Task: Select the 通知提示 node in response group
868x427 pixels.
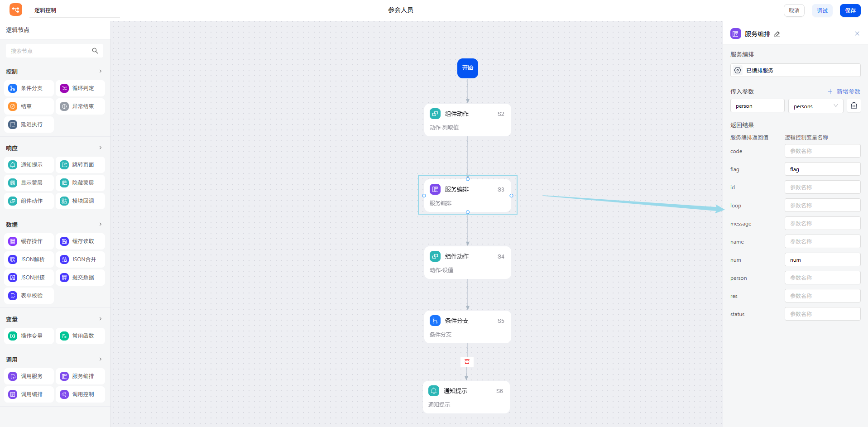Action: (x=29, y=165)
